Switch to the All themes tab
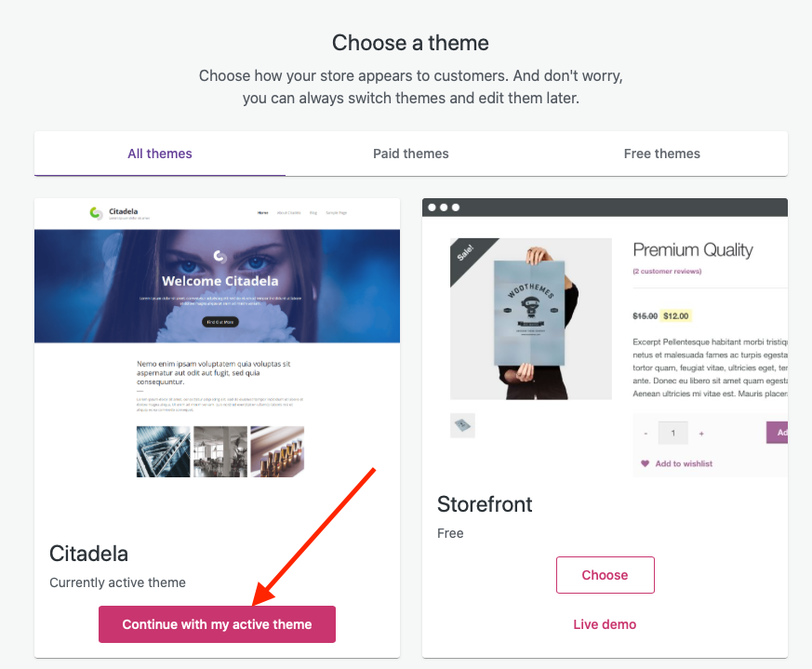The width and height of the screenshot is (812, 669). click(x=160, y=154)
